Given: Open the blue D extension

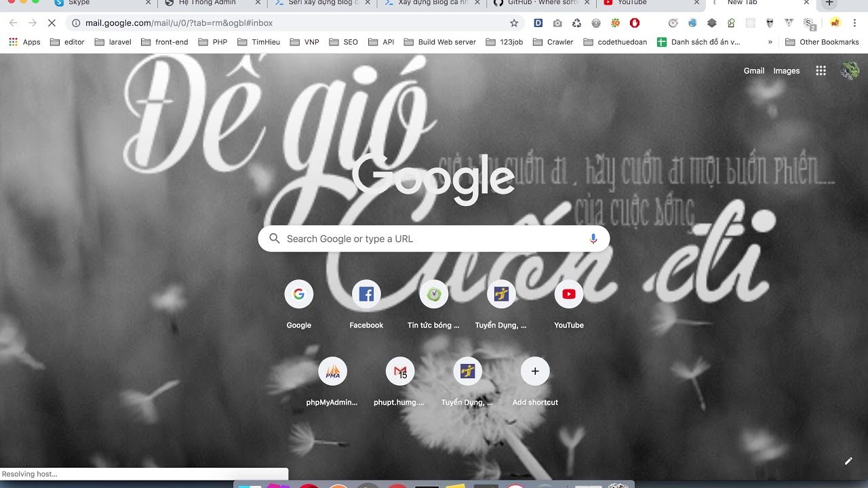Looking at the screenshot, I should click(538, 23).
